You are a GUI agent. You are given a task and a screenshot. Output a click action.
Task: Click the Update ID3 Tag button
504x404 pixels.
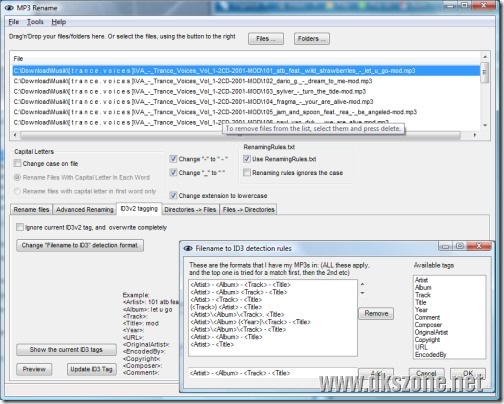point(91,369)
